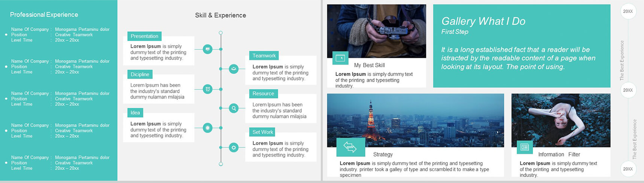Click the gear icon beside Set Work

click(x=234, y=148)
